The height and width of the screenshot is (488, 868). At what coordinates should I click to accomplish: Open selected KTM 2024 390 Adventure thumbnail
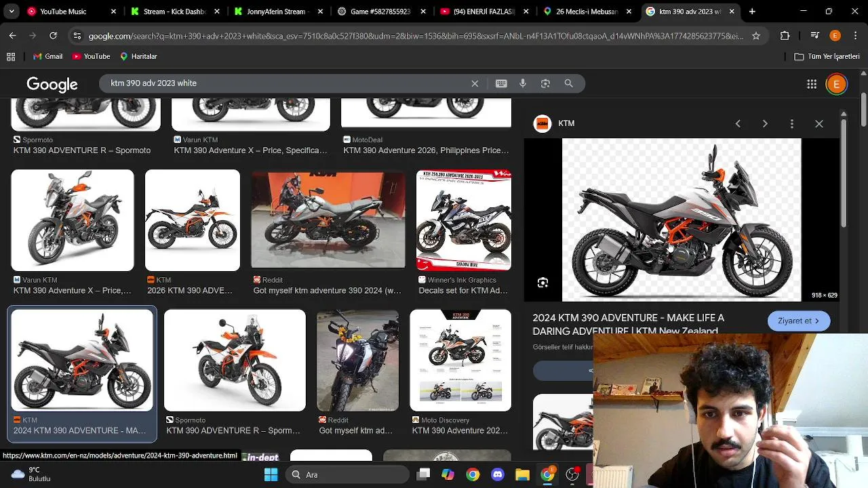pos(82,361)
